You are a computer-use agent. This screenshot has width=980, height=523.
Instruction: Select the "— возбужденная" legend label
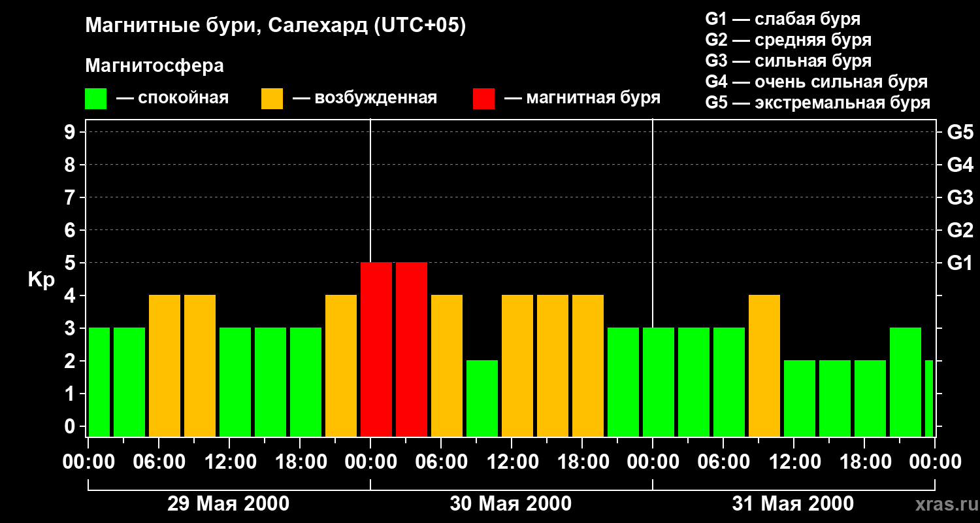point(365,98)
